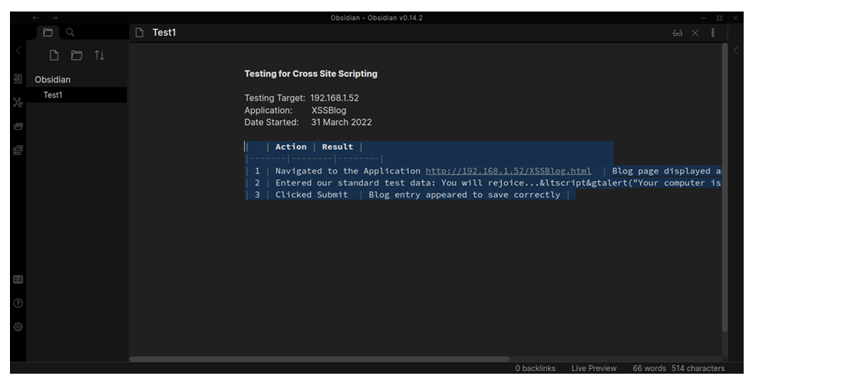The image size is (868, 386).
Task: Open the vault switcher icon
Action: click(18, 280)
